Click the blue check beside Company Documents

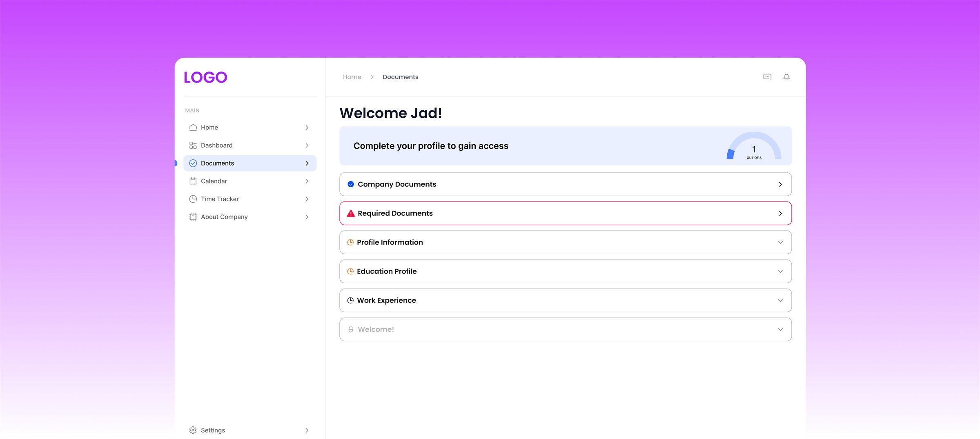point(351,184)
